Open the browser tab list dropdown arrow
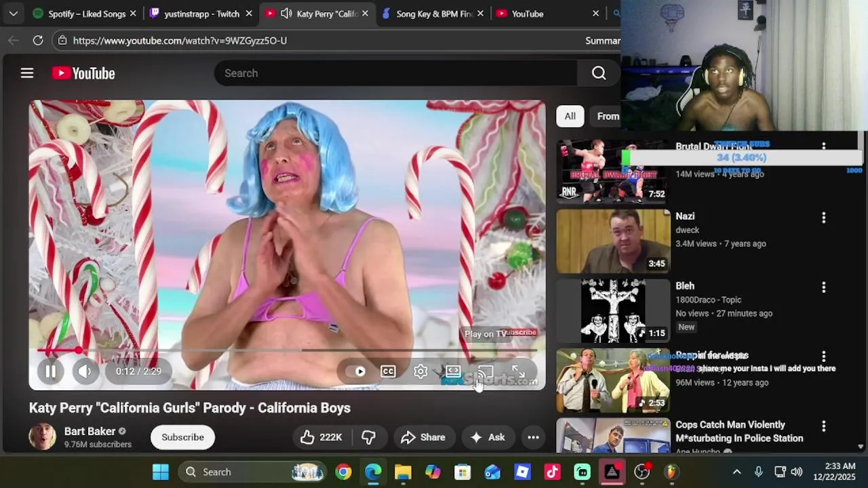The width and height of the screenshot is (868, 488). (13, 14)
